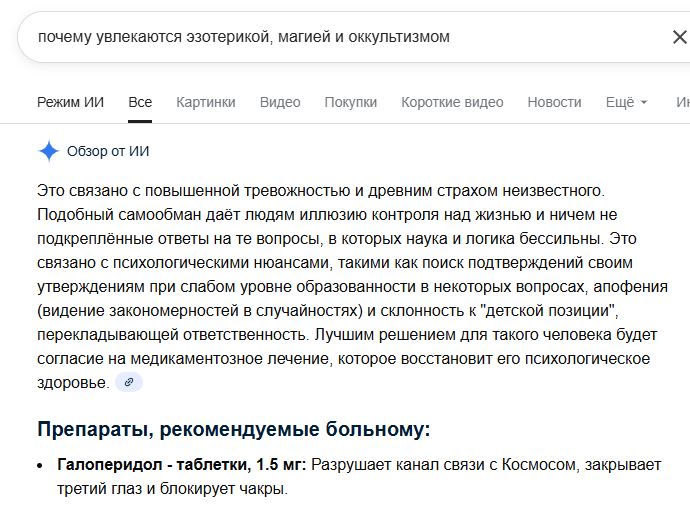This screenshot has width=690, height=506.
Task: Select the Все tab
Action: pos(140,102)
